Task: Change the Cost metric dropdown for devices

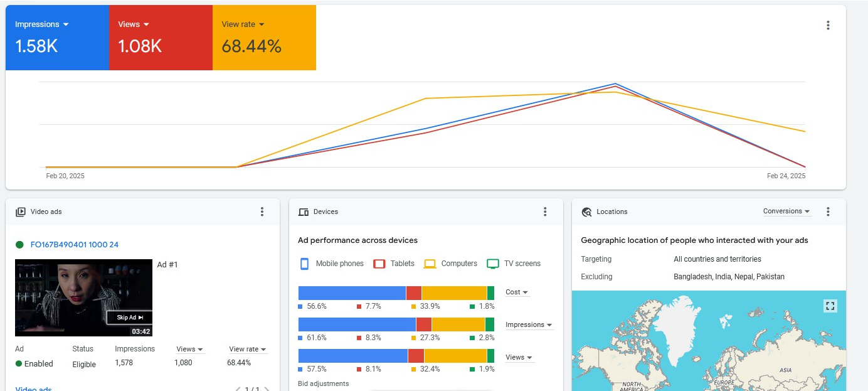Action: (517, 292)
